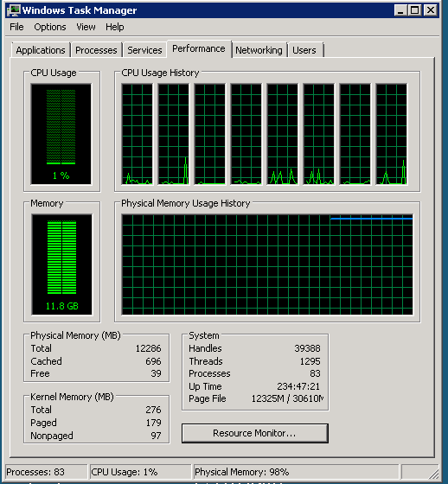
Task: Click the sixth CPU usage history graph
Action: coord(319,134)
